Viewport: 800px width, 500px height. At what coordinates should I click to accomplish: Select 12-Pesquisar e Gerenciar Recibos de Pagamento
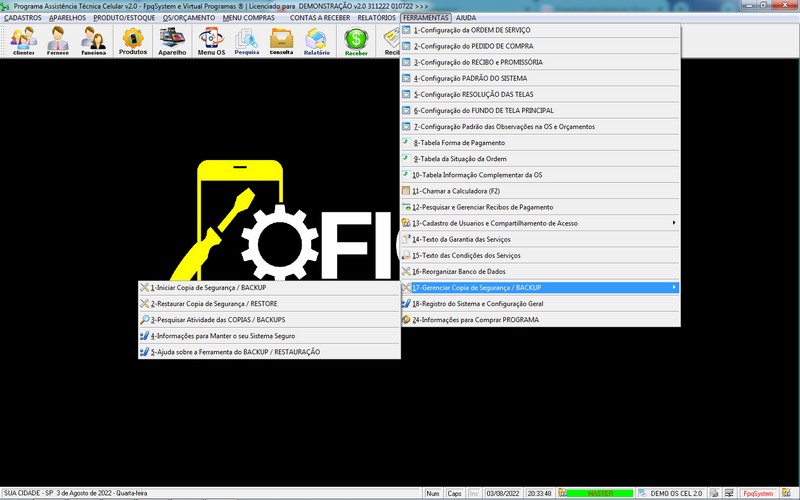(540, 207)
